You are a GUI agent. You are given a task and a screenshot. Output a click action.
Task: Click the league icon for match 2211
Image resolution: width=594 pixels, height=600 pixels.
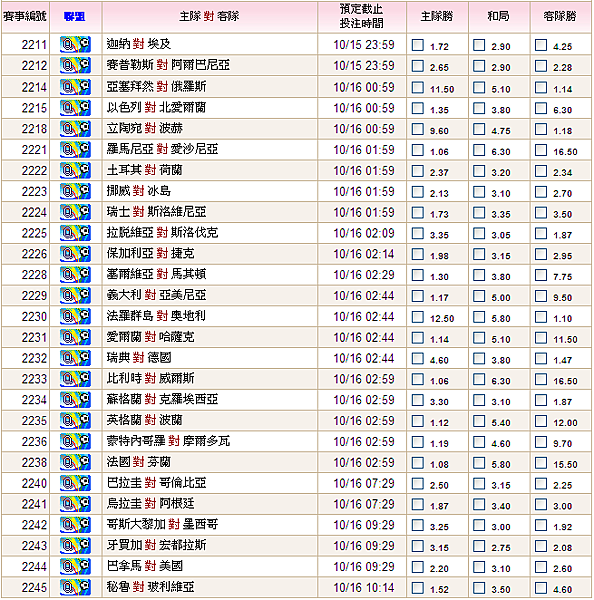(75, 44)
